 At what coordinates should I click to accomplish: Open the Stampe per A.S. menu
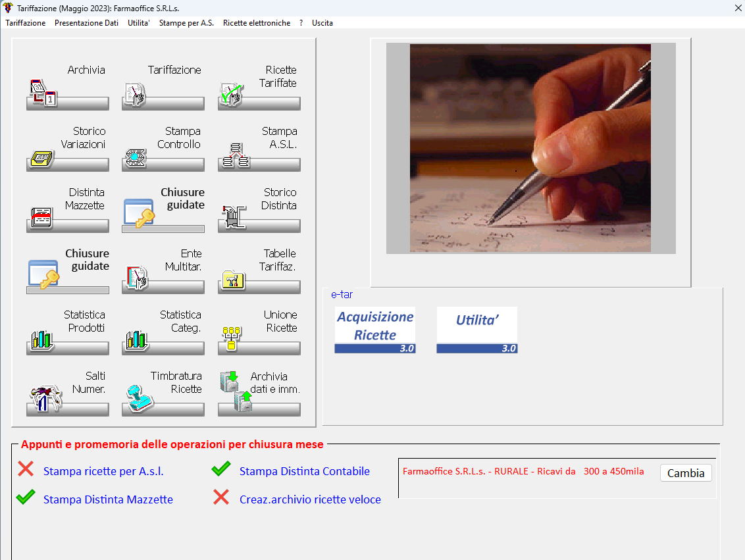[x=186, y=23]
